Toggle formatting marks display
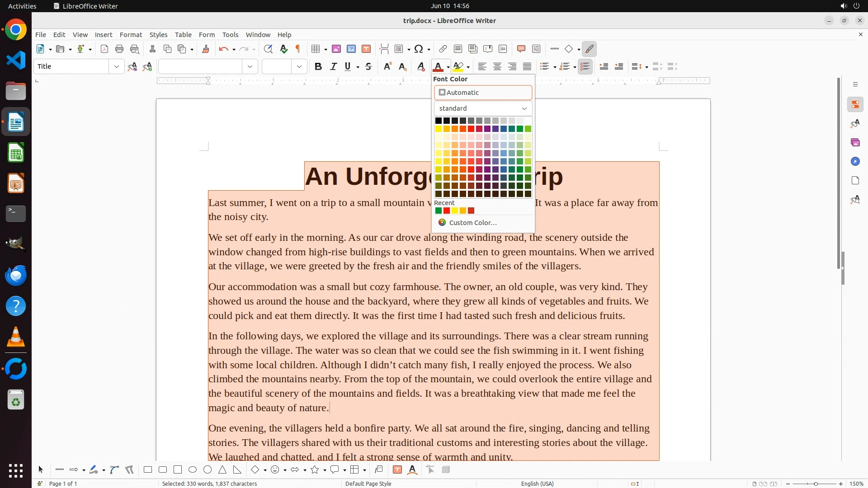This screenshot has width=868, height=488. 298,49
